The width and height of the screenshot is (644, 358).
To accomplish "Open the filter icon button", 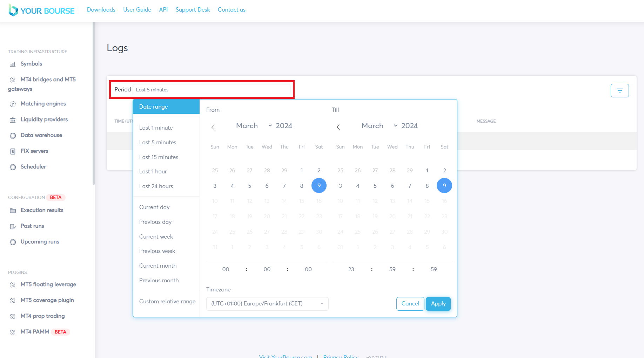I will (619, 90).
